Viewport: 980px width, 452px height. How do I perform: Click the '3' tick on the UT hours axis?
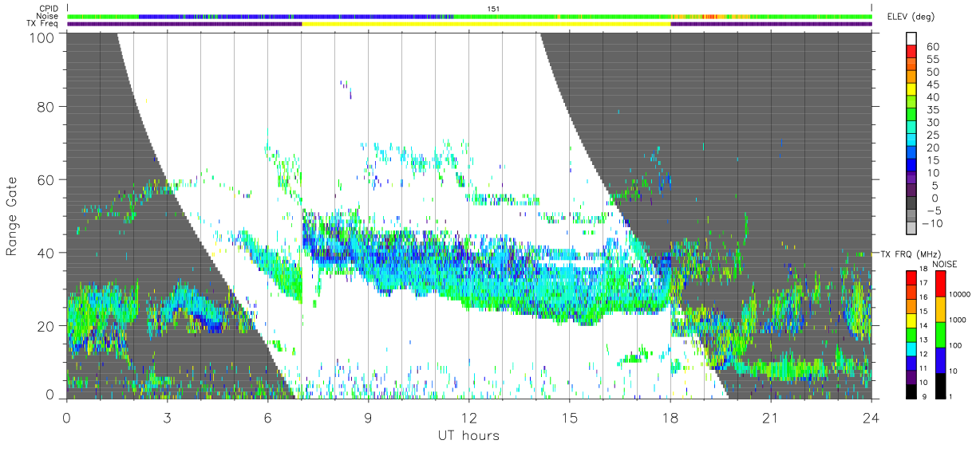[167, 418]
